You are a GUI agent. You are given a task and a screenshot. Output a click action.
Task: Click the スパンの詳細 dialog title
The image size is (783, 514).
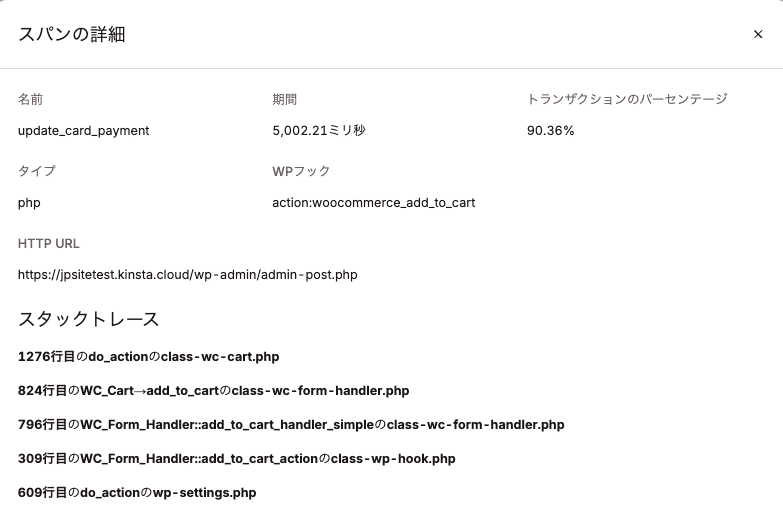tap(72, 34)
